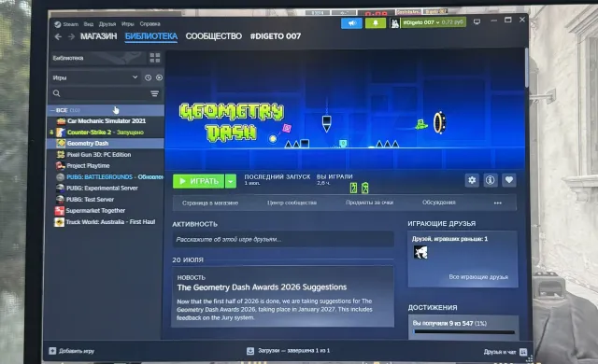
Task: Click the library search input field
Action: [x=101, y=93]
